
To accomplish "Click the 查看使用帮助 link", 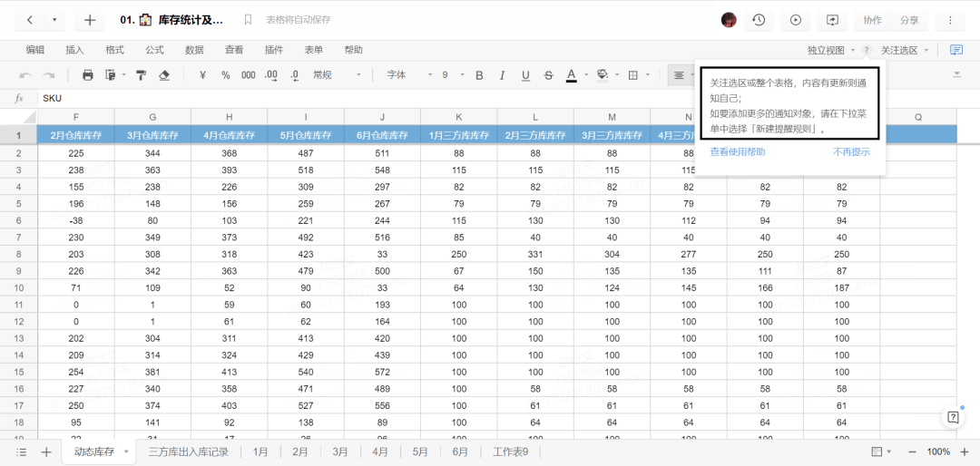I will click(738, 151).
